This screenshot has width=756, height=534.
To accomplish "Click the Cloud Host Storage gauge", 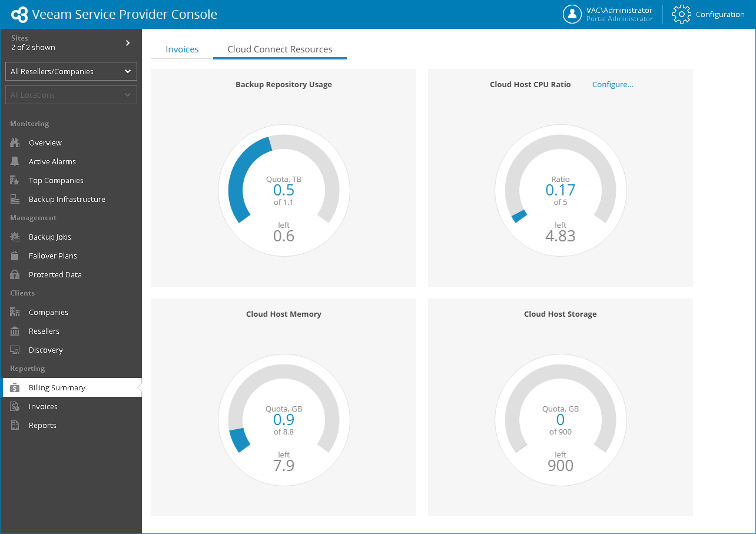I will coord(561,420).
